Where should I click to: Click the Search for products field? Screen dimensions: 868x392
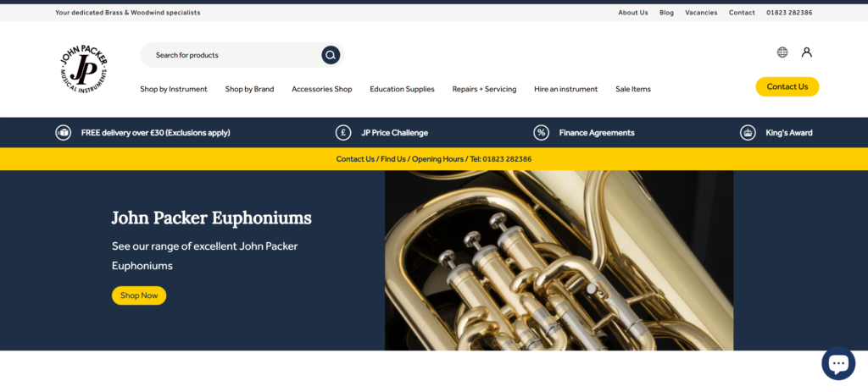tap(231, 55)
